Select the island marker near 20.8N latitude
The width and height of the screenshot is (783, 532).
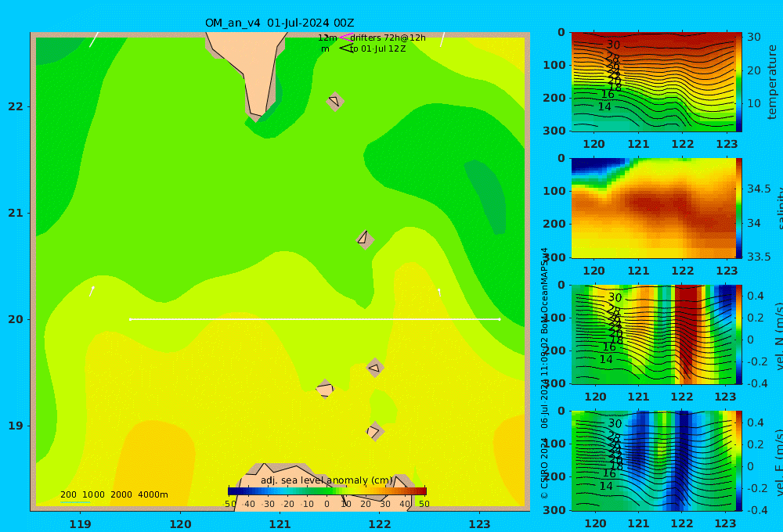365,239
